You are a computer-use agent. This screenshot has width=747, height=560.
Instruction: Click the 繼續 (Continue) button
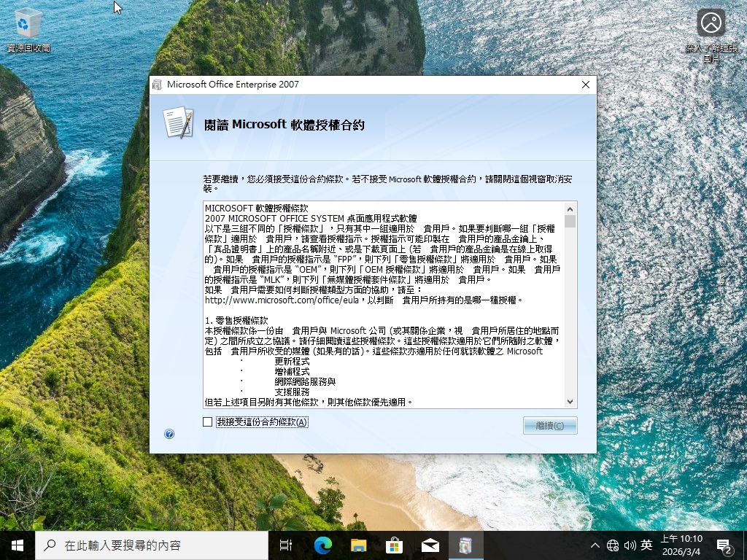[550, 425]
